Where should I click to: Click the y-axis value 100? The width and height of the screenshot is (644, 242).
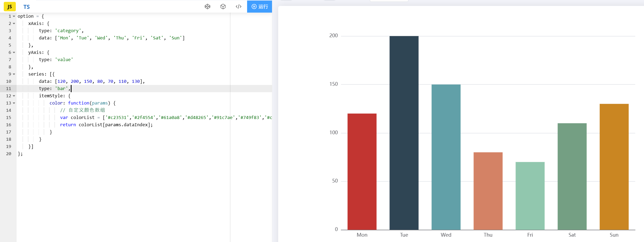pos(334,133)
